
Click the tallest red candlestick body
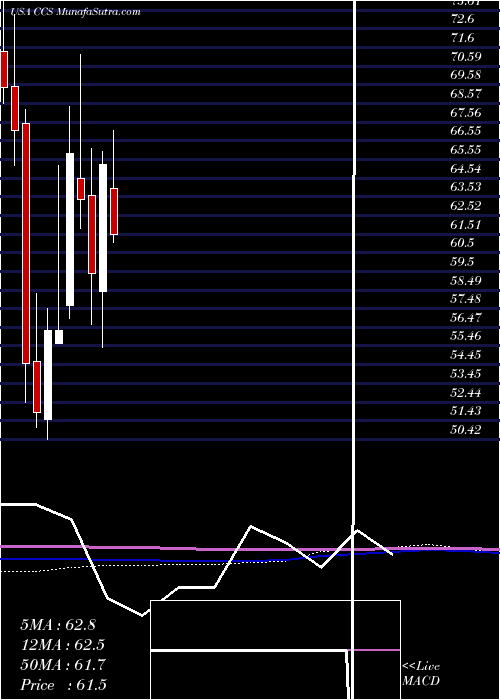point(26,243)
